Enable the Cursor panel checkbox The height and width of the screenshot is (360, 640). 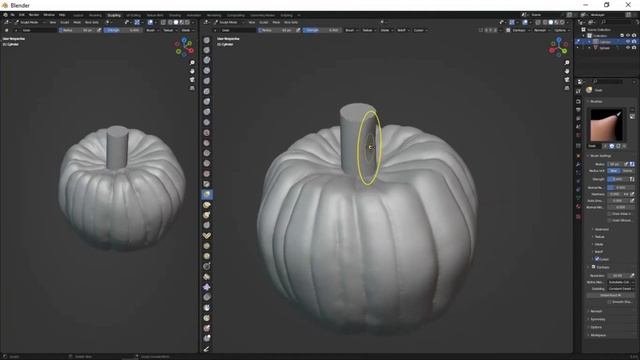597,259
